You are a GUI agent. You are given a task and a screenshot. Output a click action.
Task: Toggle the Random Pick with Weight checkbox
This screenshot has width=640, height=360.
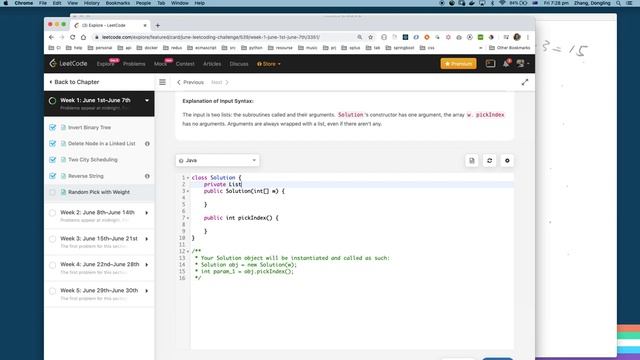tap(53, 192)
